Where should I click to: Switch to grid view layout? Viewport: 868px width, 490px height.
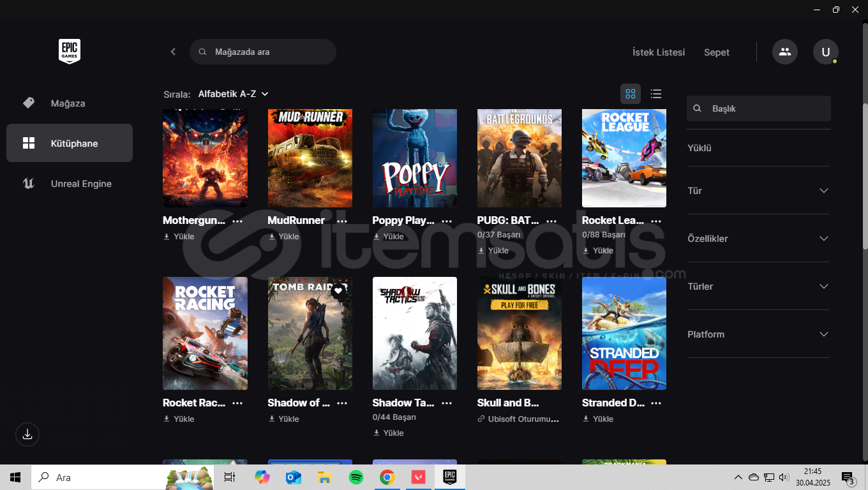point(631,94)
